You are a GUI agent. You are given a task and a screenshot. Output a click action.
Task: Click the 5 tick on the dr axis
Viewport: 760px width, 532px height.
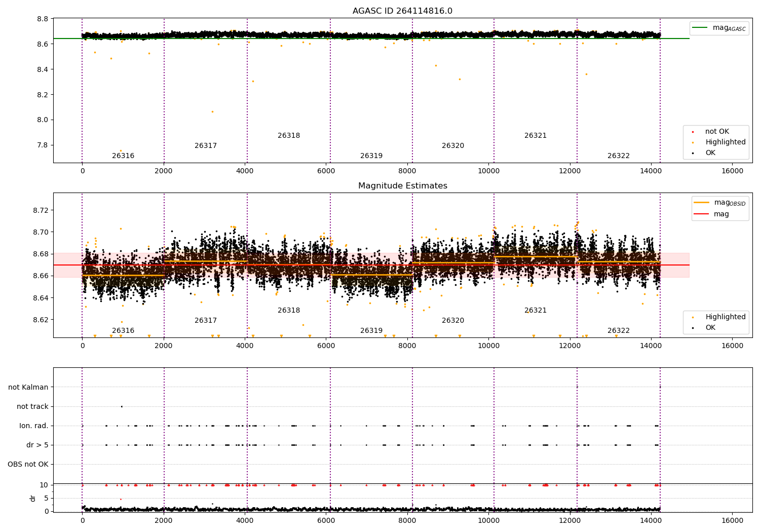click(x=46, y=499)
